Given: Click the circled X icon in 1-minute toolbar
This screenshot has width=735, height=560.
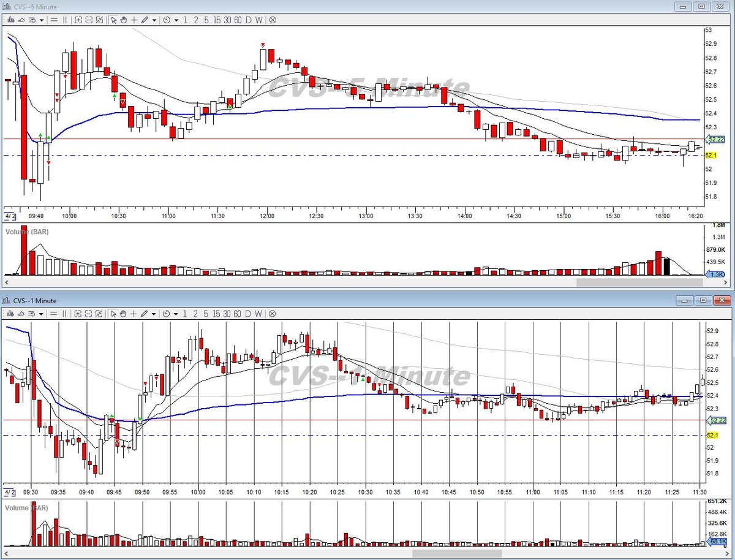Looking at the screenshot, I should [x=272, y=313].
